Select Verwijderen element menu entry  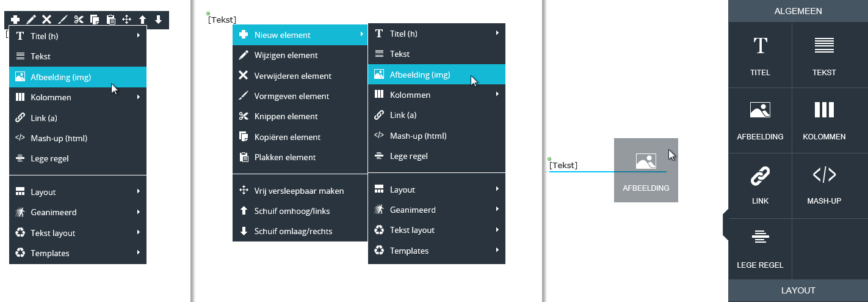click(x=300, y=76)
